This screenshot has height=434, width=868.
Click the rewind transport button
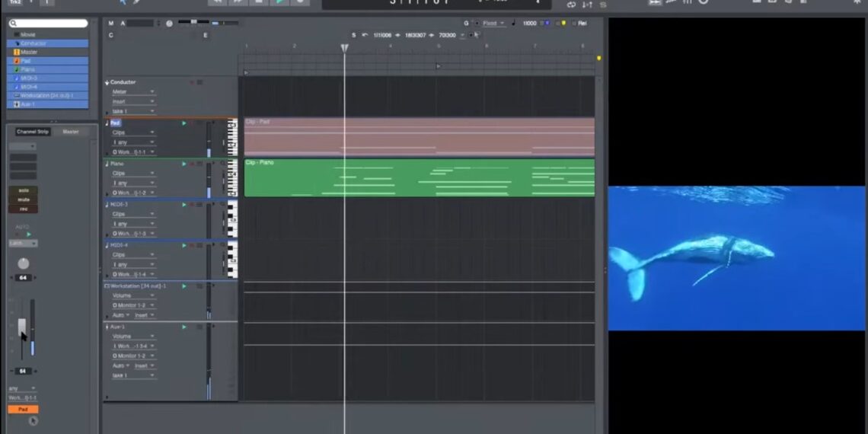click(218, 2)
